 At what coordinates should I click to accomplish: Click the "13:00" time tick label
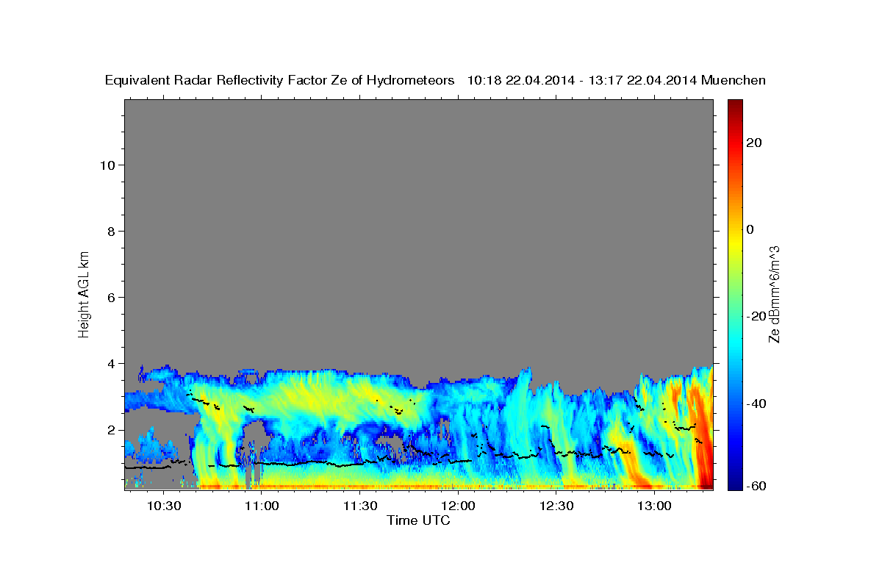(654, 506)
